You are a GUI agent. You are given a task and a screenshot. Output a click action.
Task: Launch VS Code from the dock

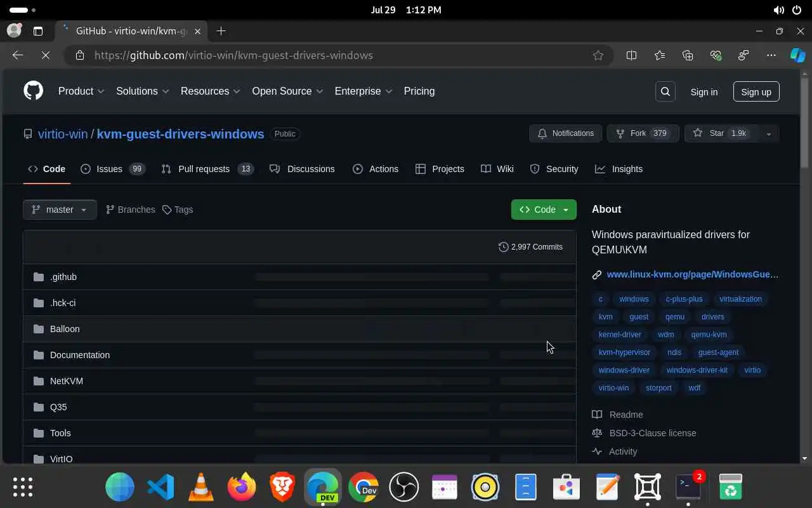pos(160,487)
